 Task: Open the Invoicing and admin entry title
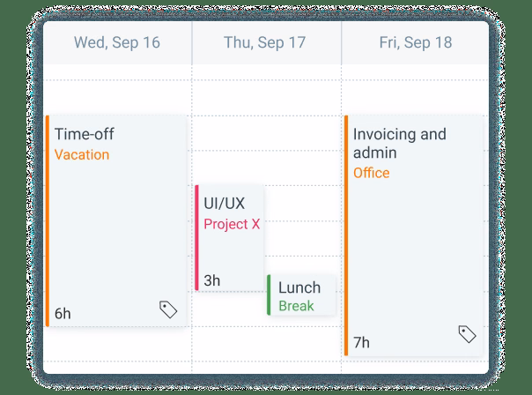pyautogui.click(x=399, y=144)
